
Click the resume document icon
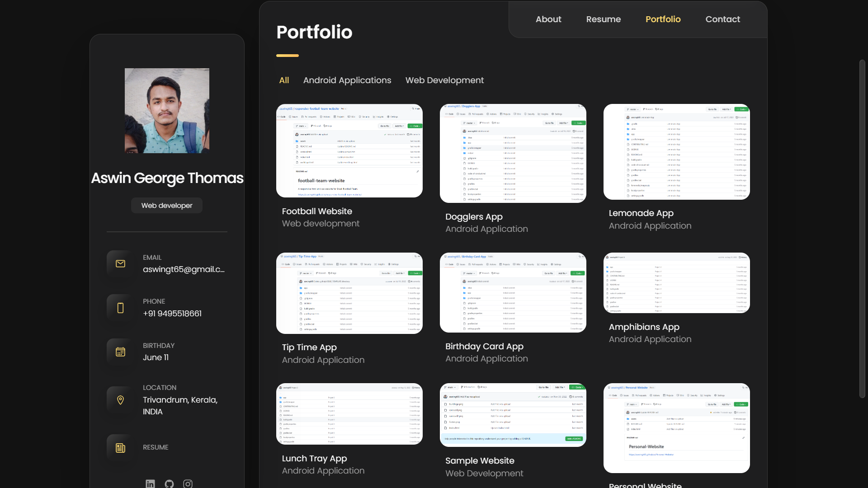(x=120, y=448)
